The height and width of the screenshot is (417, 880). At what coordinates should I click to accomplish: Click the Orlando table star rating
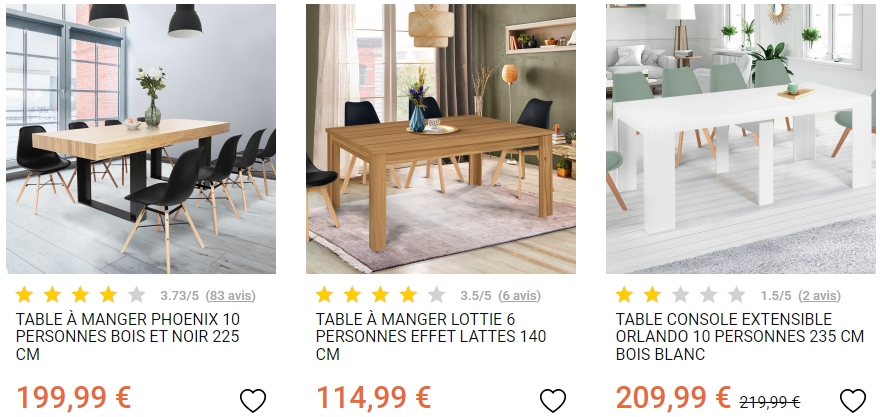(x=680, y=295)
